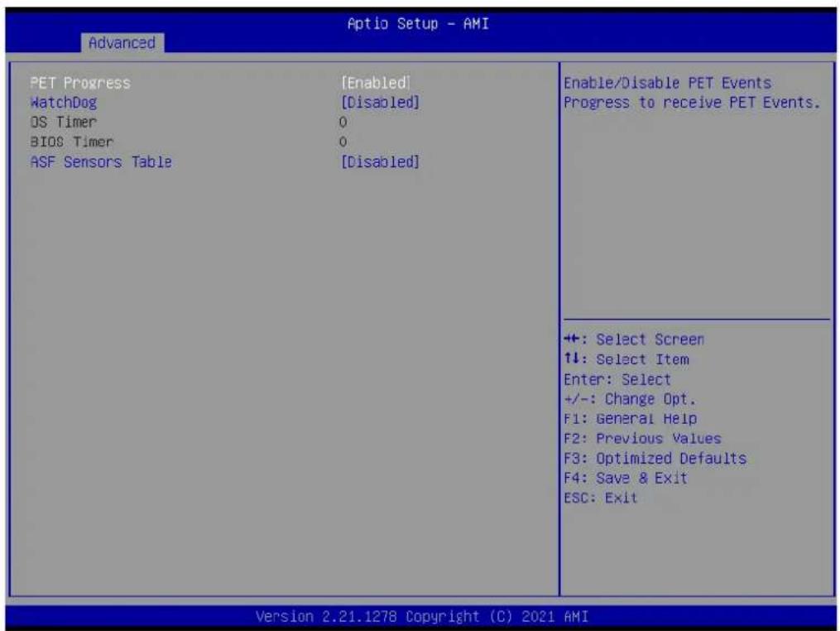Click the F2: Previous Values hint
Image resolution: width=840 pixels, height=631 pixels.
click(642, 439)
